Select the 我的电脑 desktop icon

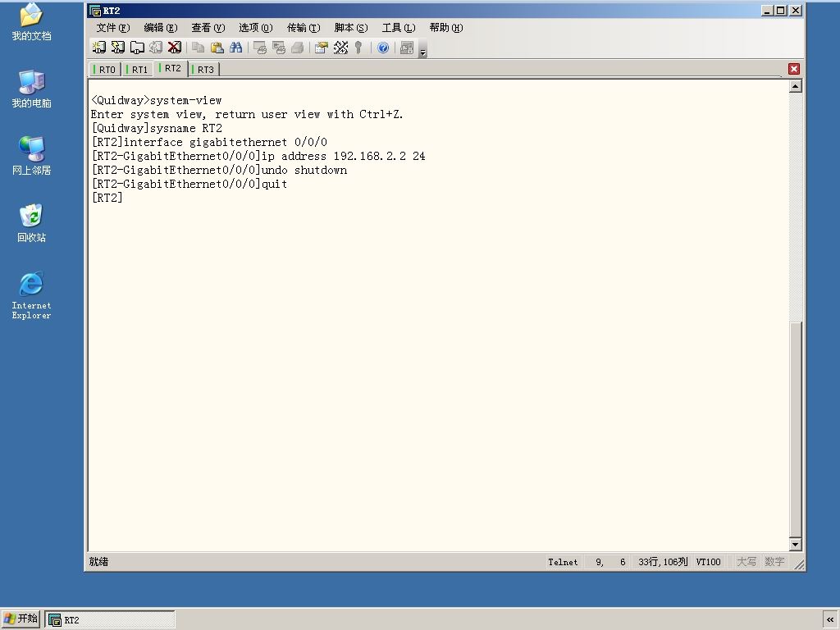32,89
